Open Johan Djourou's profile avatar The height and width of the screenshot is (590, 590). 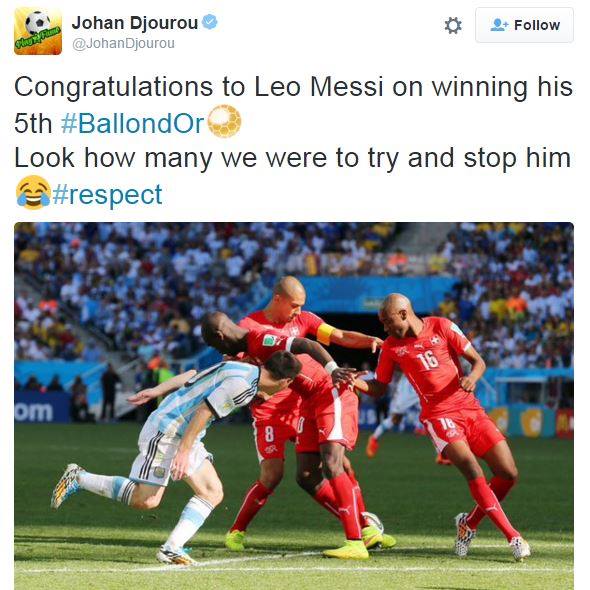pos(38,31)
